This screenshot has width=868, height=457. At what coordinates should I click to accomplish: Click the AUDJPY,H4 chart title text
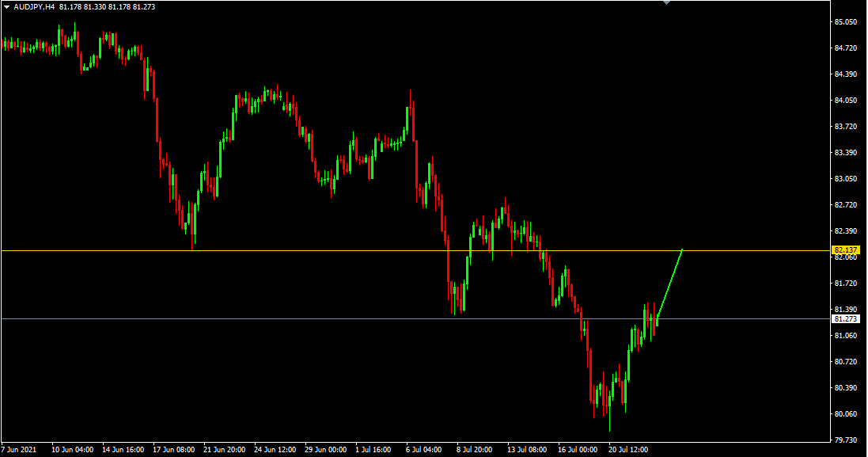coord(34,7)
